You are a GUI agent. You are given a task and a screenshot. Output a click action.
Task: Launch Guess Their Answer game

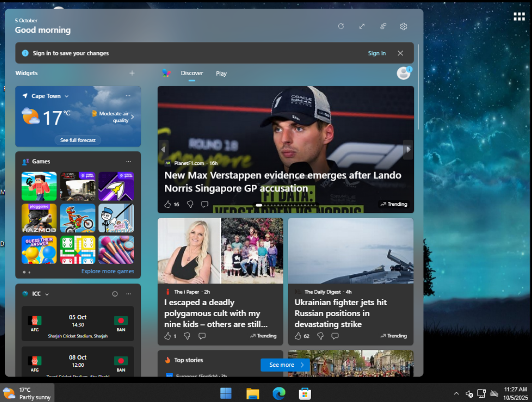pyautogui.click(x=39, y=250)
